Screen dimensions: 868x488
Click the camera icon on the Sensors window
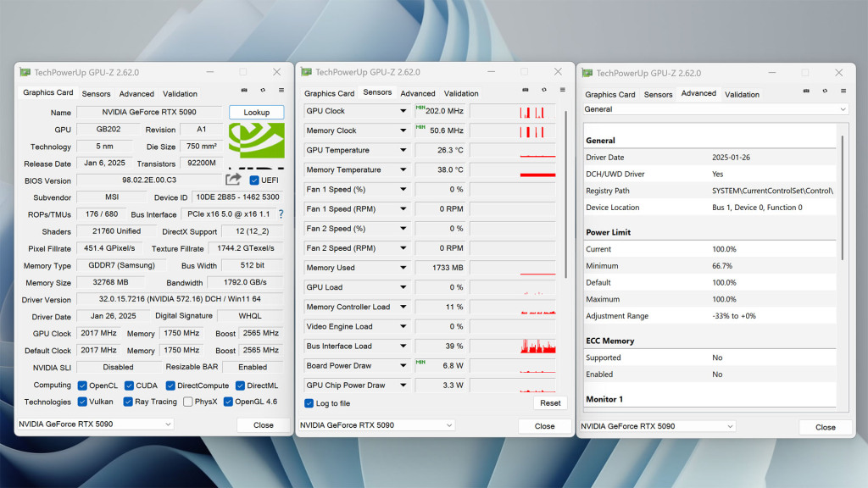(x=525, y=90)
